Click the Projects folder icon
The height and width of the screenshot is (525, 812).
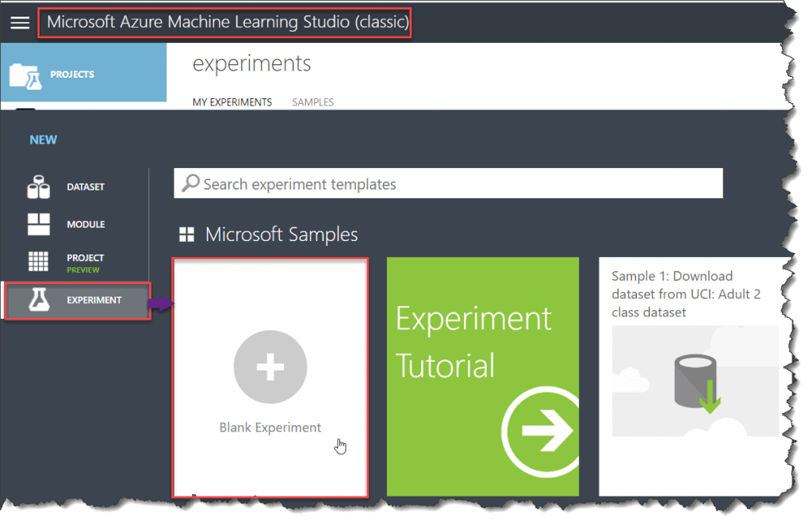point(25,76)
